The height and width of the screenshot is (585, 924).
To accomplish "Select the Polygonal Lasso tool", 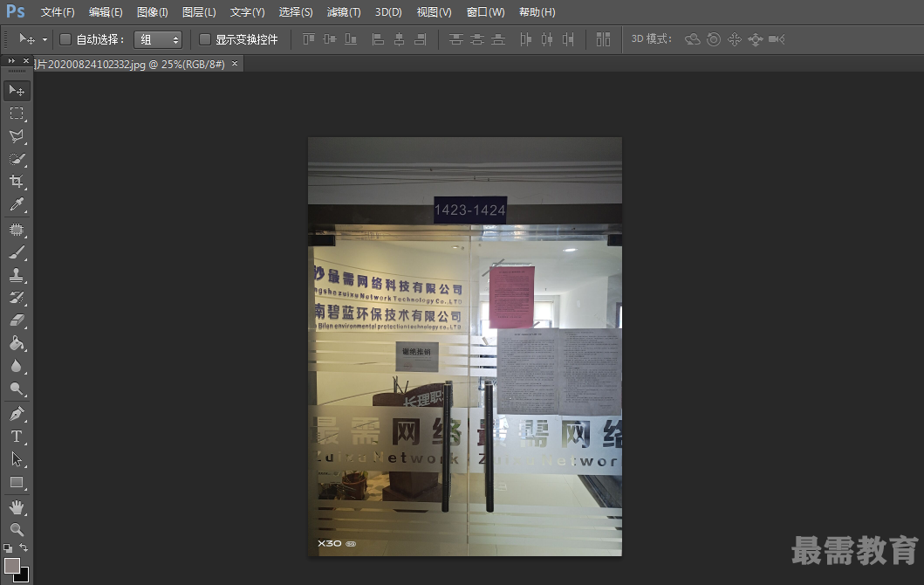I will tap(17, 136).
